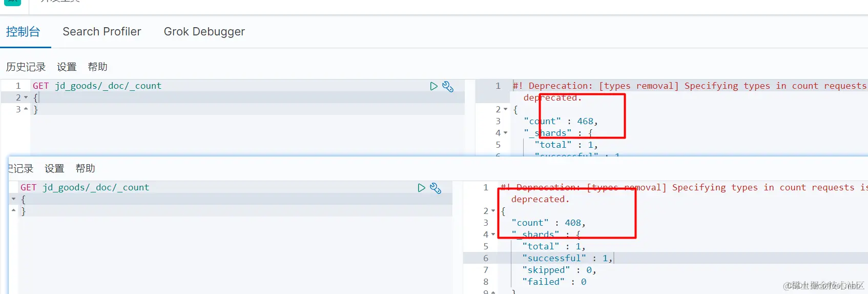
Task: Open 历史记录 in the upper console
Action: pyautogui.click(x=26, y=67)
